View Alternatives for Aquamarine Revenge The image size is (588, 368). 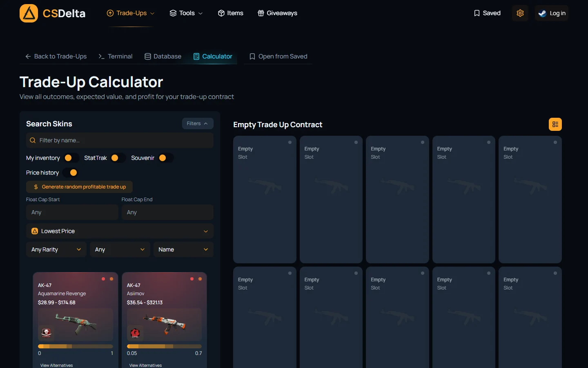point(56,365)
